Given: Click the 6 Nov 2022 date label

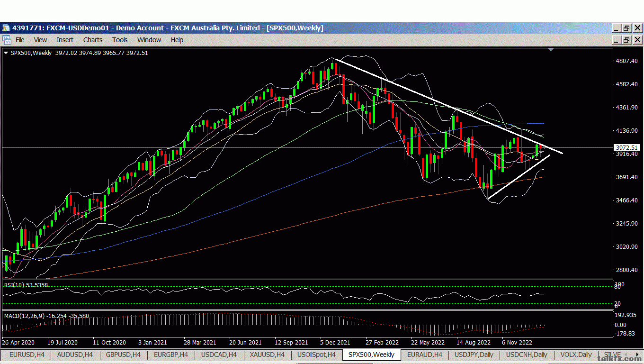Looking at the screenshot, I should click(x=517, y=342).
